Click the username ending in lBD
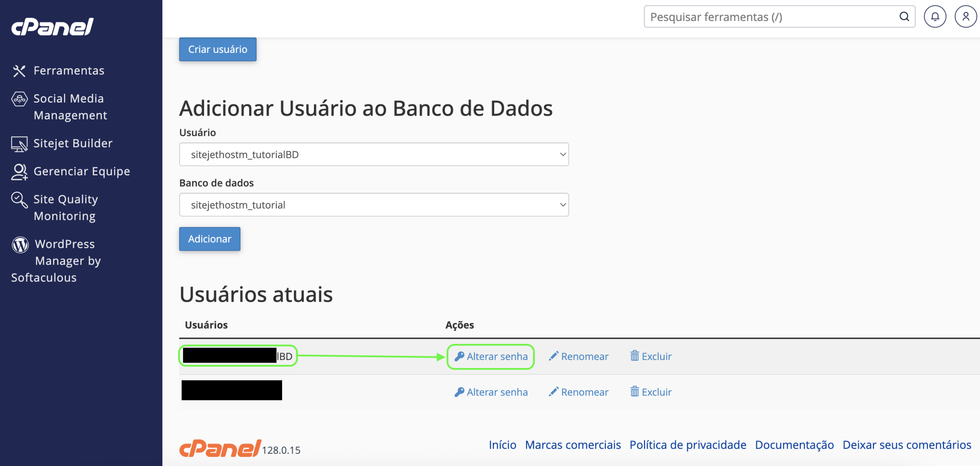The image size is (980, 466). (238, 356)
